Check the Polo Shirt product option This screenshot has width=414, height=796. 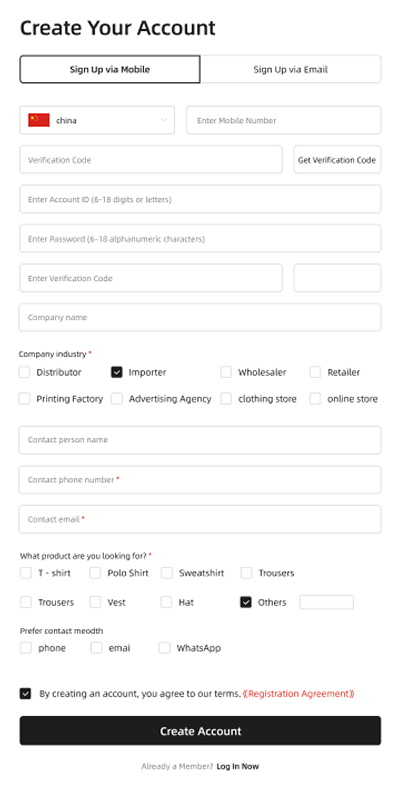coord(95,573)
